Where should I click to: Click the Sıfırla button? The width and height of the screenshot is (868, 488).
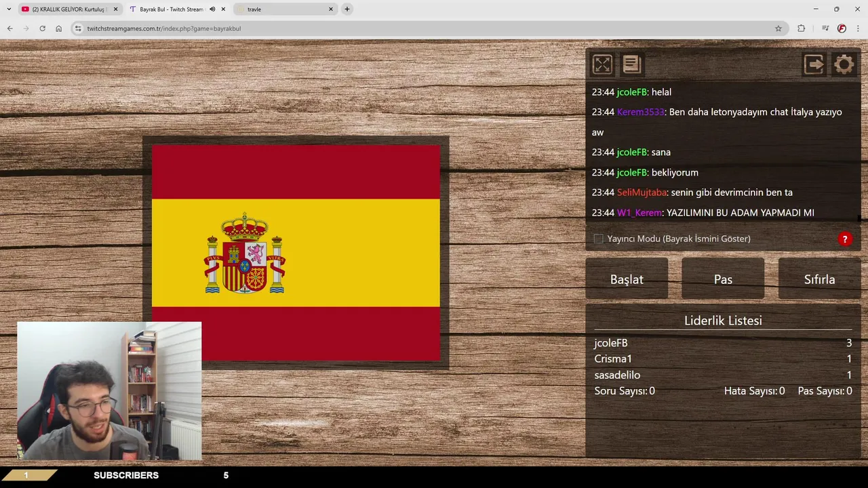819,279
